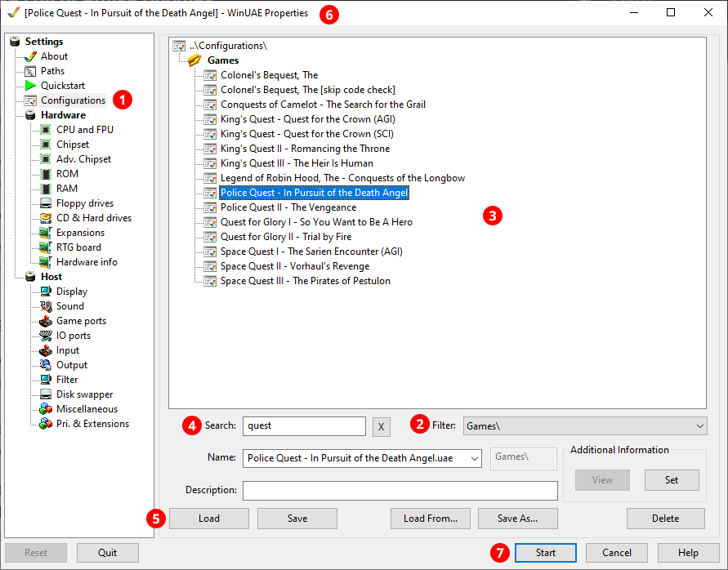
Task: Click the Filter monitor icon
Action: [x=46, y=380]
